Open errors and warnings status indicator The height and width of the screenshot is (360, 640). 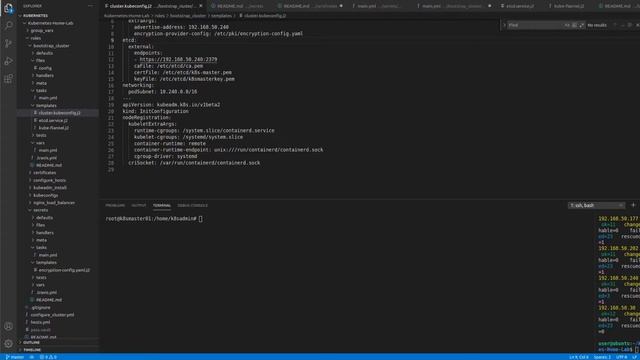(x=48, y=357)
